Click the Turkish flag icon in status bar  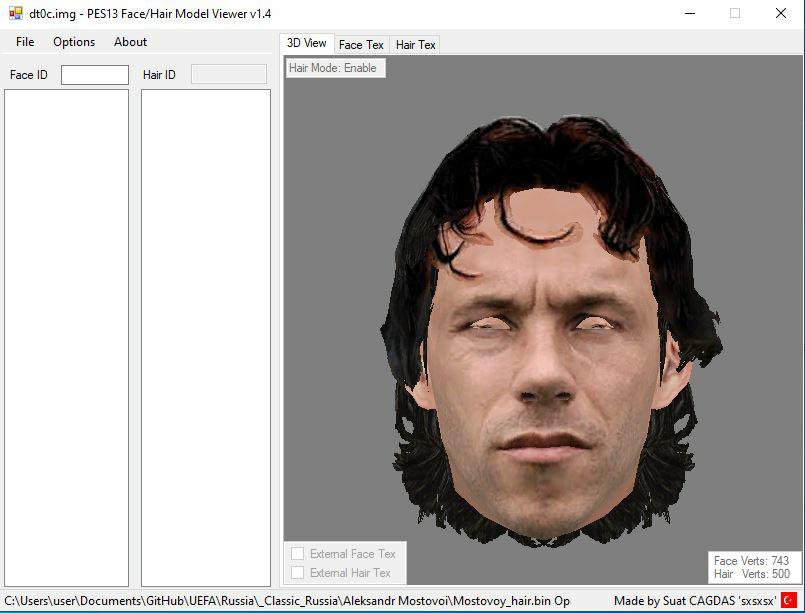788,600
